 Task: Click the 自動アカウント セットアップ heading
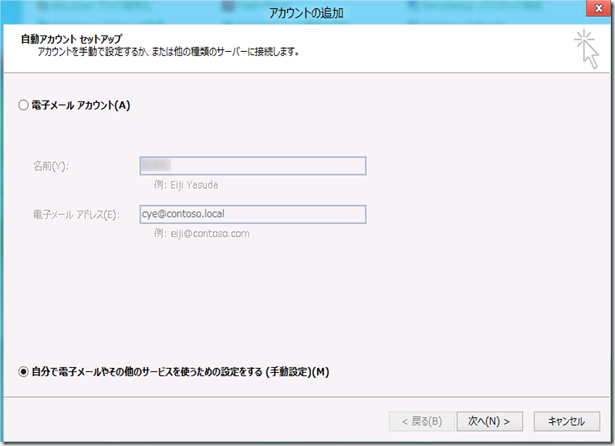71,39
